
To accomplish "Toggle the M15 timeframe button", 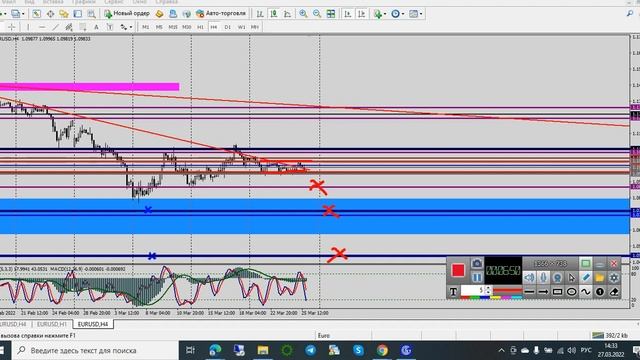I will pos(173,27).
